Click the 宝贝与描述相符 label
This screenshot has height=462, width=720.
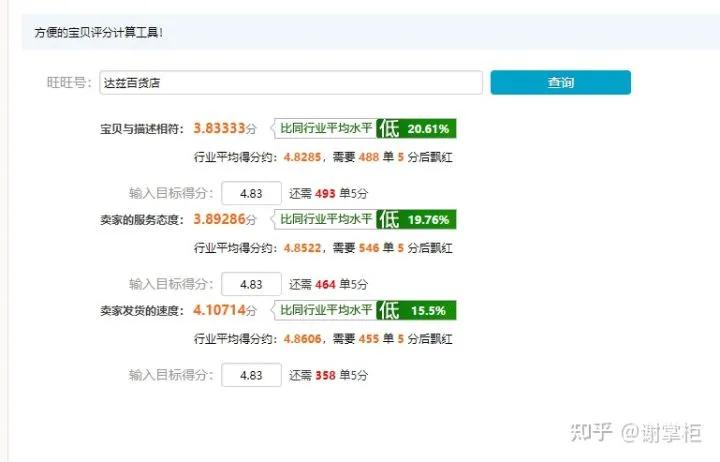(141, 129)
